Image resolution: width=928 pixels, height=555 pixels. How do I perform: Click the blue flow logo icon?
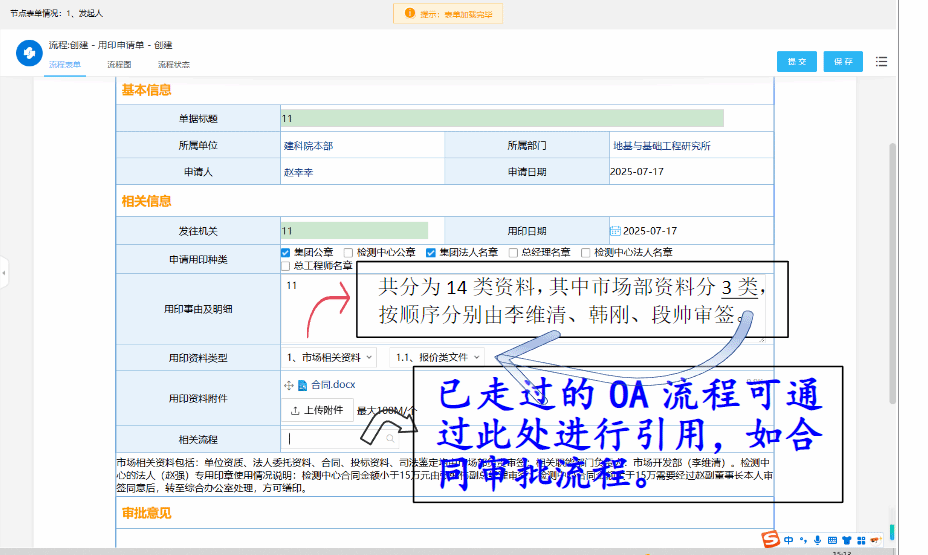coord(29,53)
